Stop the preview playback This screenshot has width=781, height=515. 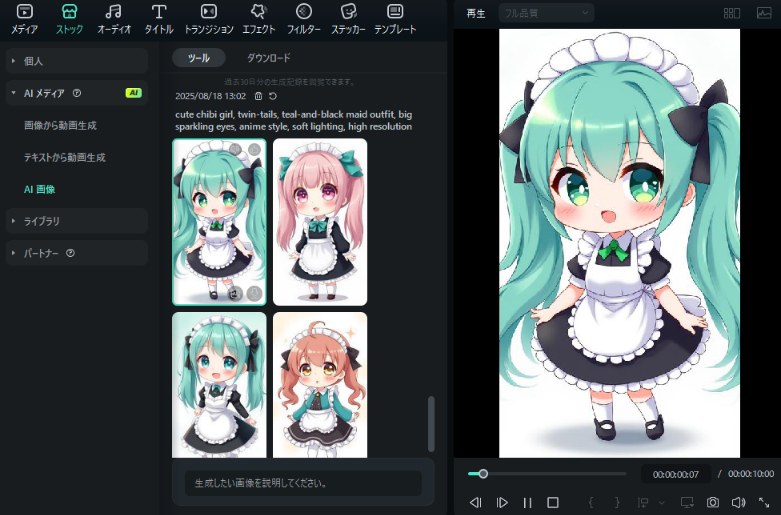(553, 503)
